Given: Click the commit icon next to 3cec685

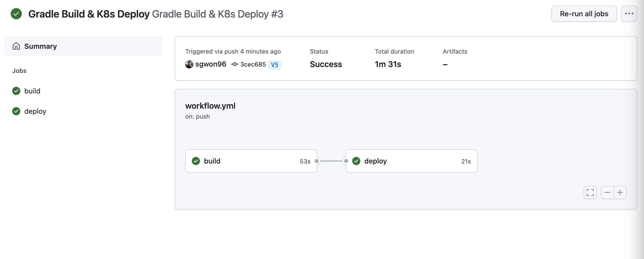Looking at the screenshot, I should (x=234, y=64).
